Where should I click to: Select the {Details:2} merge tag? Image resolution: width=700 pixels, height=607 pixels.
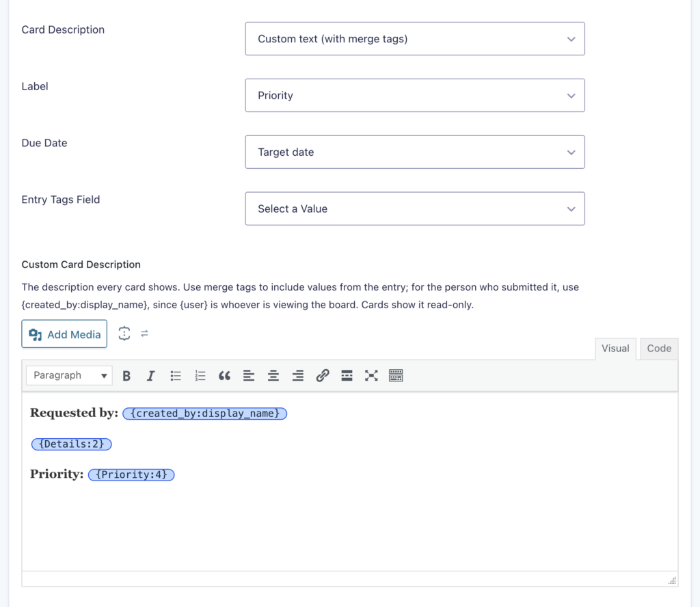pyautogui.click(x=71, y=444)
